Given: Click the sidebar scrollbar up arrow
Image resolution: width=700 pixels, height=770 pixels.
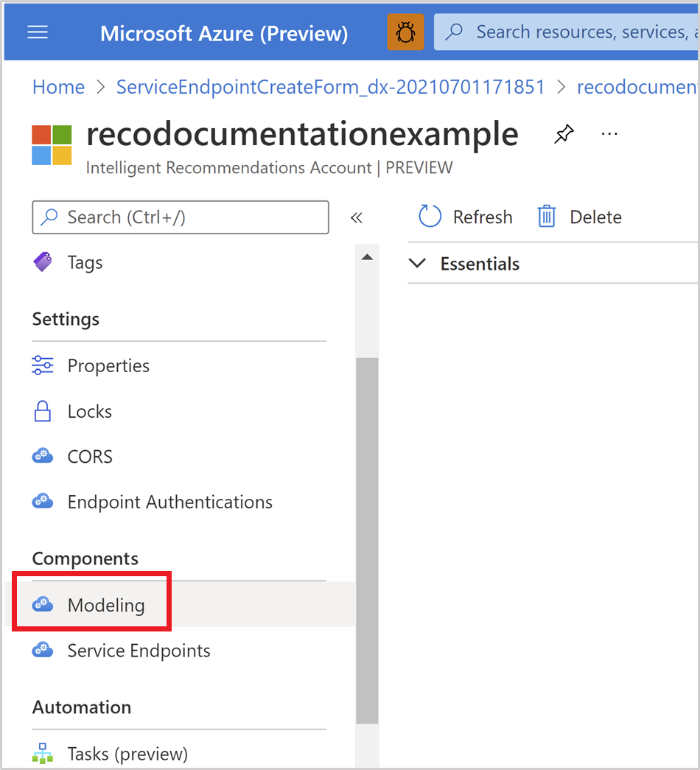Looking at the screenshot, I should [x=367, y=257].
